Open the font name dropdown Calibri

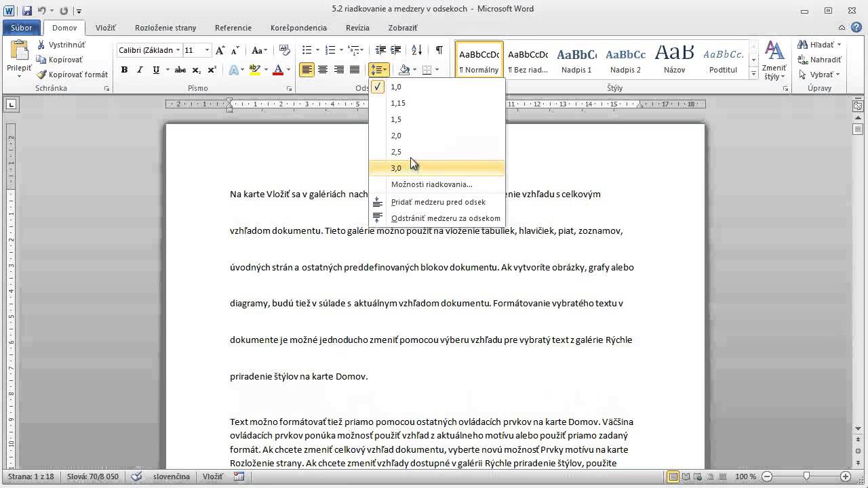[x=178, y=50]
